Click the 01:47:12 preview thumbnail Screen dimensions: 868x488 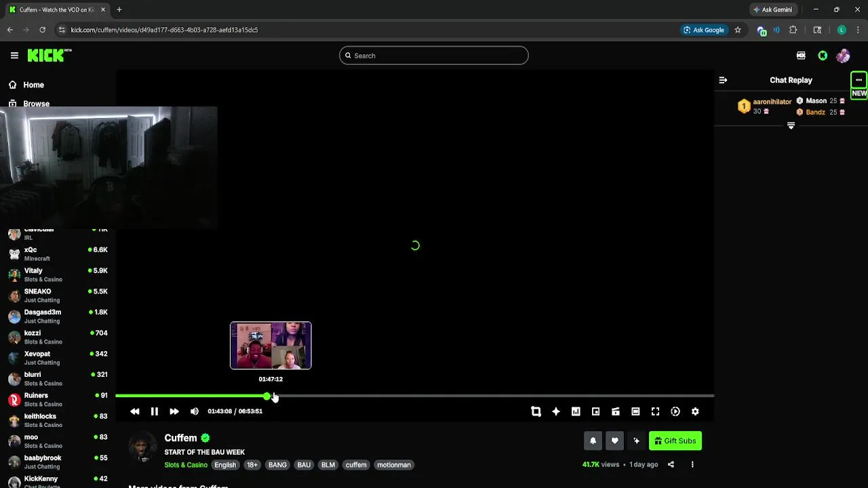click(271, 346)
